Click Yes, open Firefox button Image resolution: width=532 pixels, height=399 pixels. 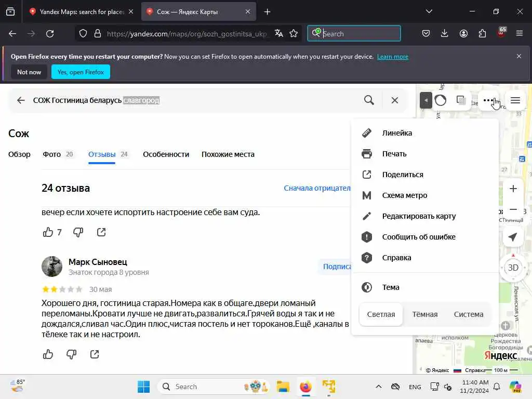(81, 72)
